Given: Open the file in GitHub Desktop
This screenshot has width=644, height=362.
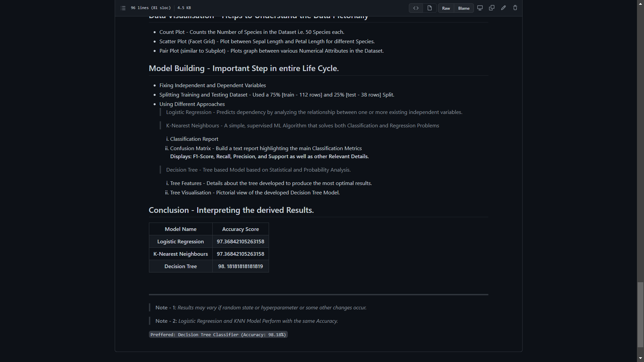Looking at the screenshot, I should coord(480,8).
